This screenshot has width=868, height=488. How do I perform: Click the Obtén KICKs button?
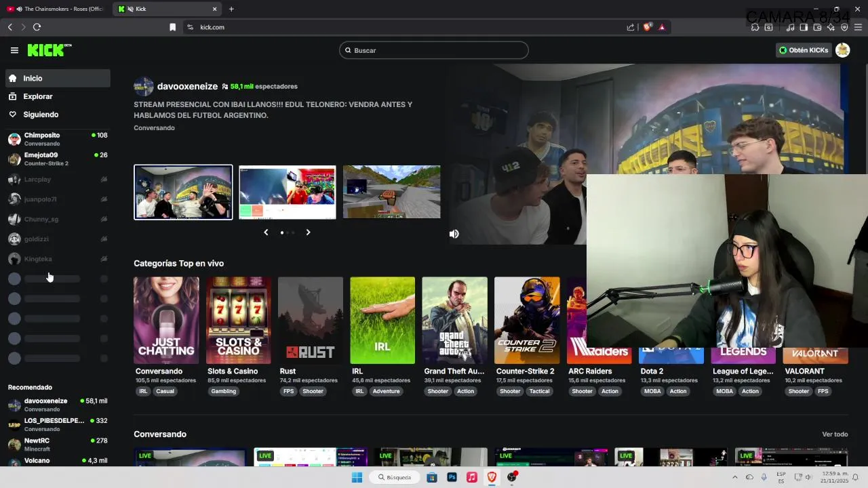pyautogui.click(x=804, y=50)
